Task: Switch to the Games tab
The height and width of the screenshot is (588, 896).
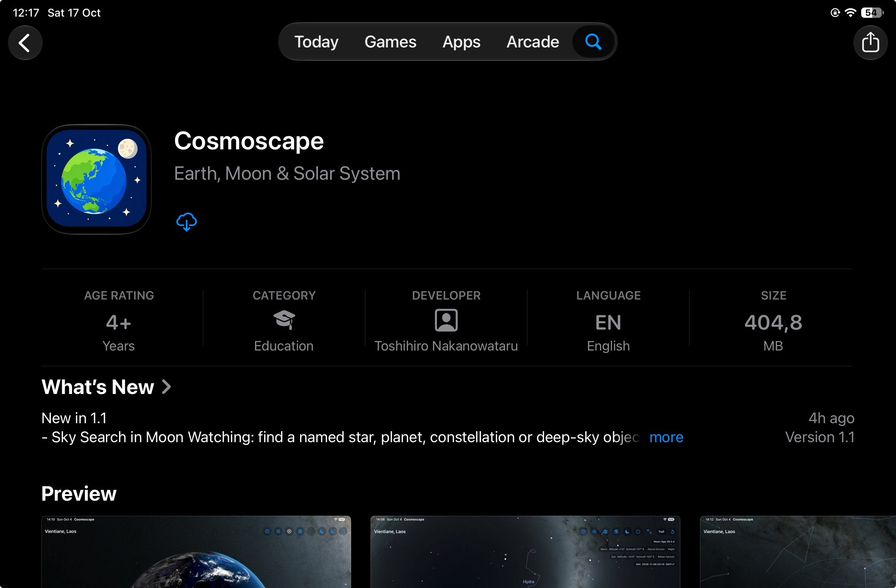Action: 390,41
